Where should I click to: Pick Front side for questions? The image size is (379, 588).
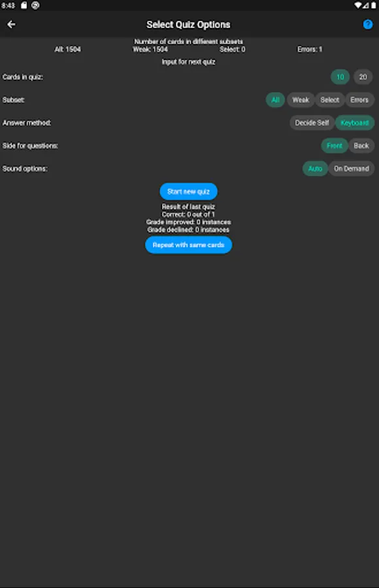pos(335,146)
